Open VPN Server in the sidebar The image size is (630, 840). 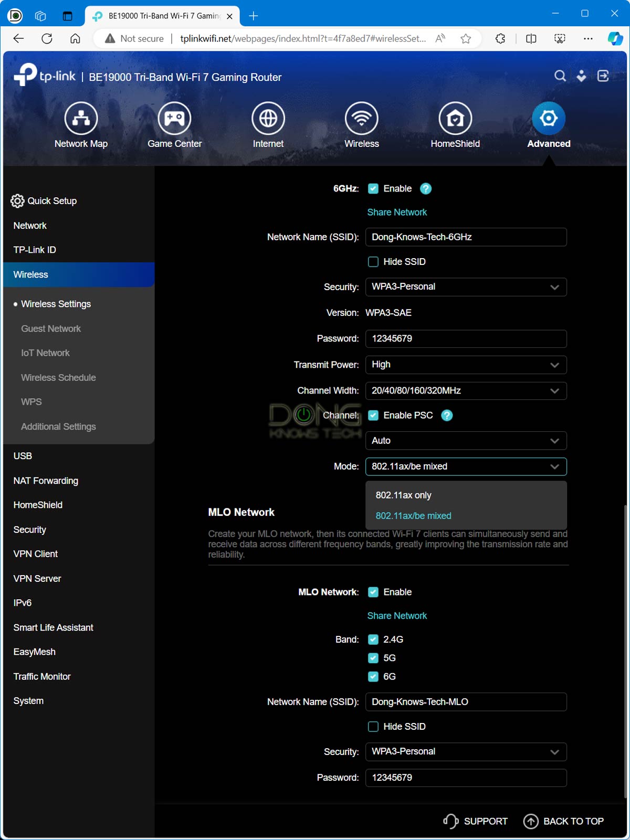pos(37,579)
